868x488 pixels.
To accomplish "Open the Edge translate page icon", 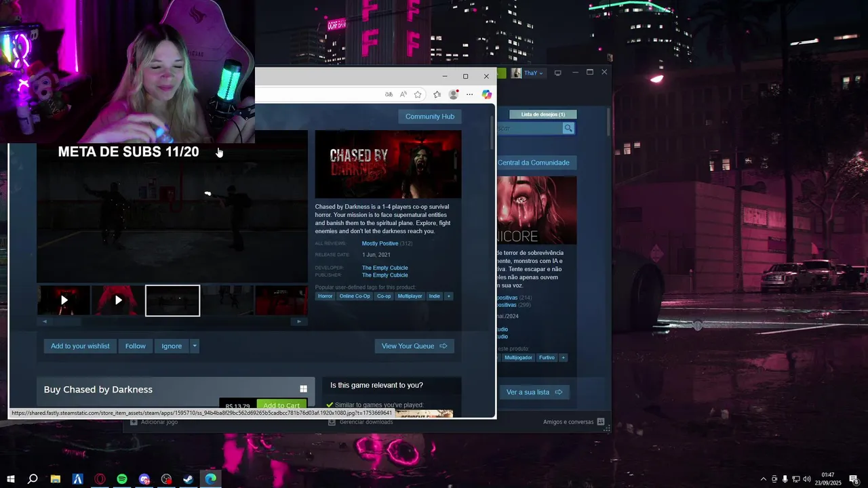I will click(x=389, y=94).
